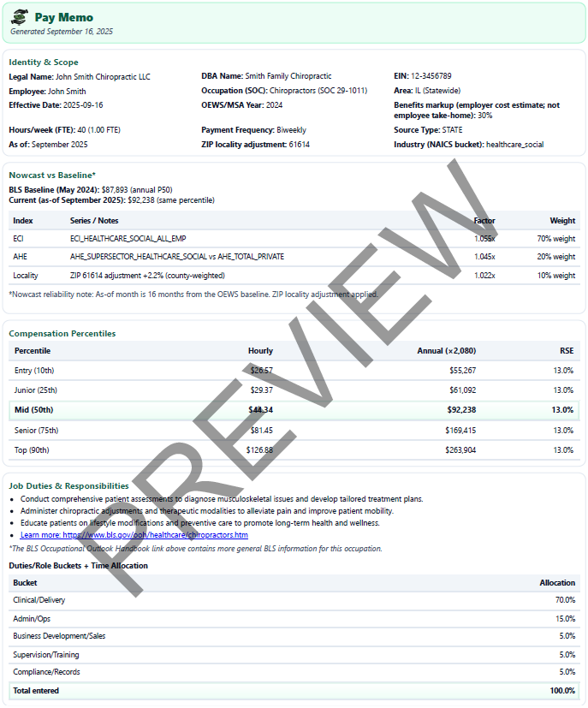
Task: Click the Effective Date 2025-09-16 value
Action: [83, 105]
